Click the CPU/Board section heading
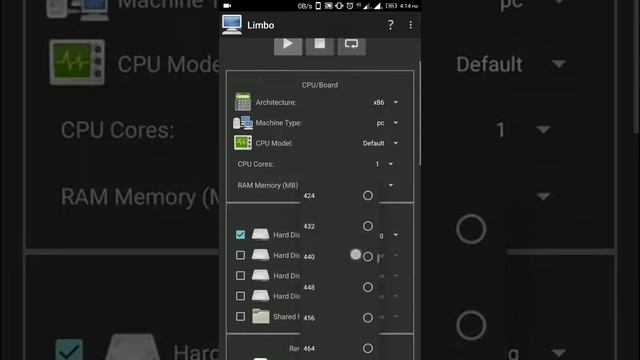This screenshot has height=360, width=640. tap(320, 85)
